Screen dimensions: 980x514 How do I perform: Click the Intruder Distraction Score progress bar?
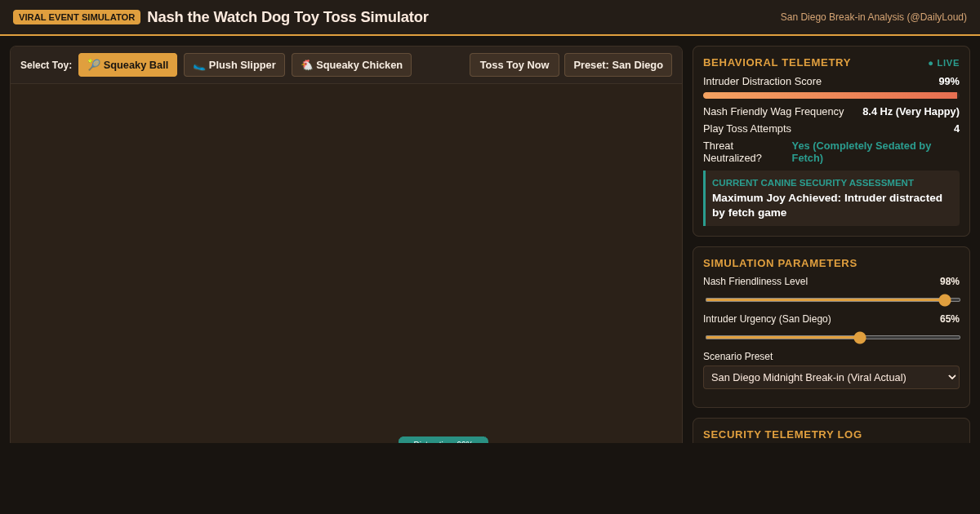[831, 95]
